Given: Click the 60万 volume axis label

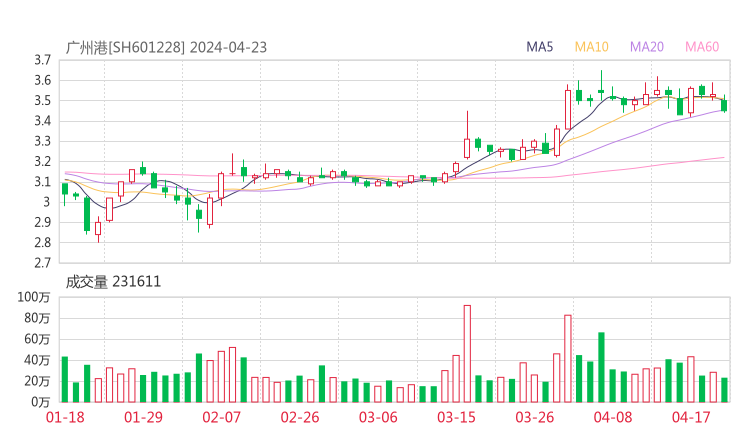Looking at the screenshot, I should pyautogui.click(x=37, y=339).
